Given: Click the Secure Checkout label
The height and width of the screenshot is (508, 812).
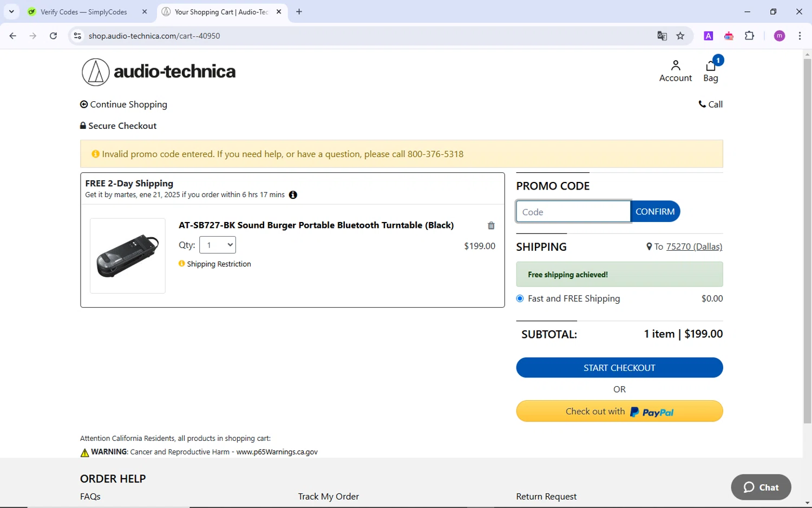Looking at the screenshot, I should pyautogui.click(x=119, y=126).
